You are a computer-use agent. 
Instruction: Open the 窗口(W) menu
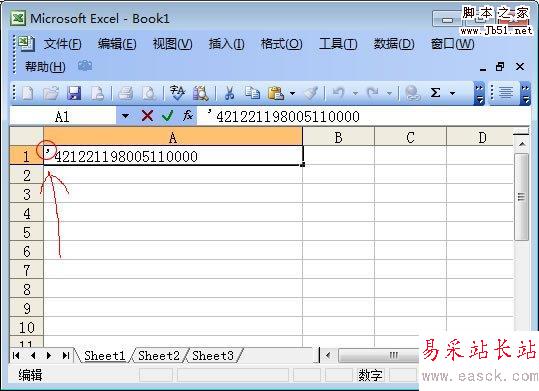click(x=452, y=44)
